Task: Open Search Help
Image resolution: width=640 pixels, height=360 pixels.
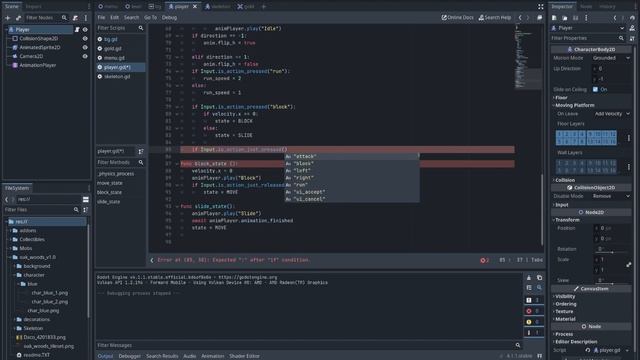Action: point(495,18)
